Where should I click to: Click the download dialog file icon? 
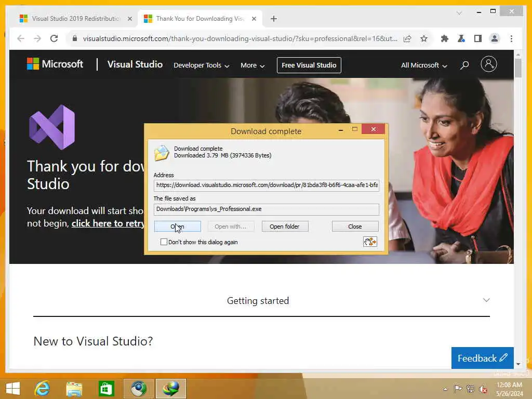pos(162,153)
